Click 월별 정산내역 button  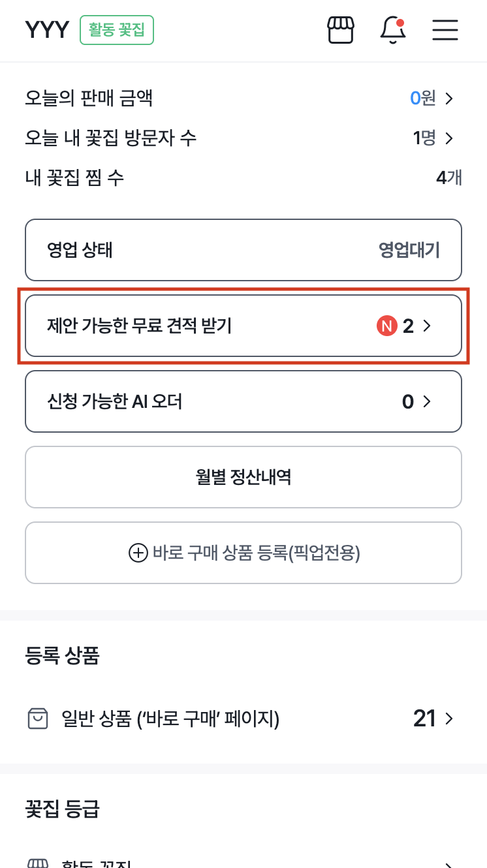pos(243,477)
